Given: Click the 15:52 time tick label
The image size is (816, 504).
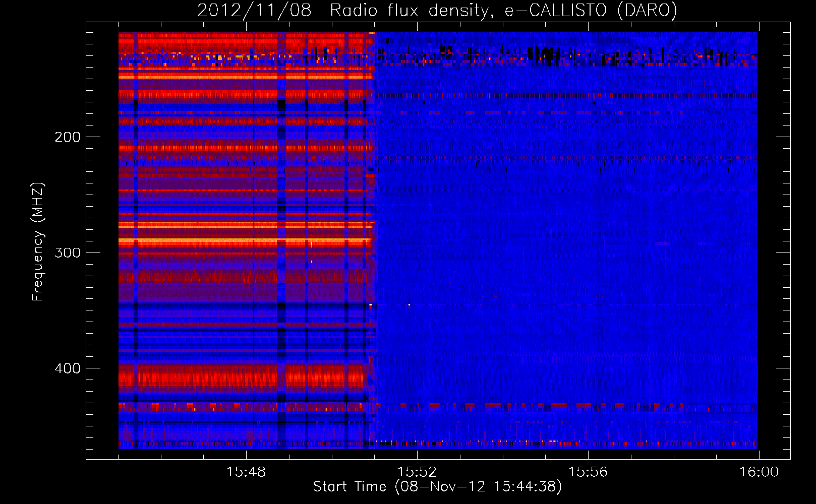Looking at the screenshot, I should [x=417, y=472].
